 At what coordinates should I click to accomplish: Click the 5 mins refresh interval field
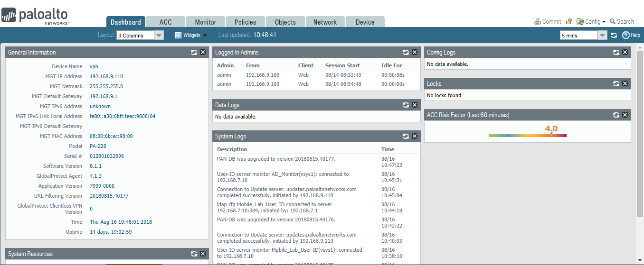(x=579, y=35)
